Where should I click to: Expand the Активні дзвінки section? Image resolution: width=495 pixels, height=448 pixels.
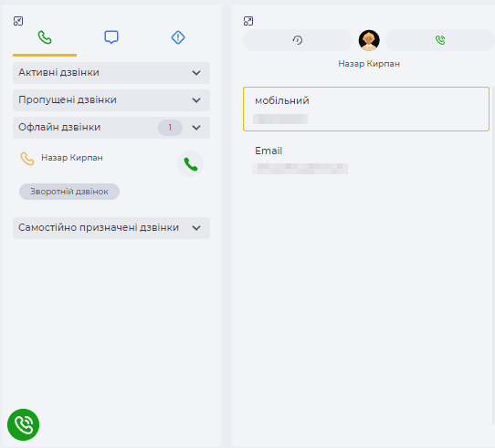[x=111, y=73]
